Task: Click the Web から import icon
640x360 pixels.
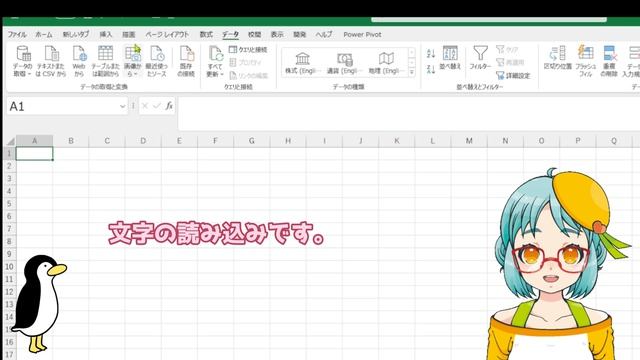Action: click(79, 61)
